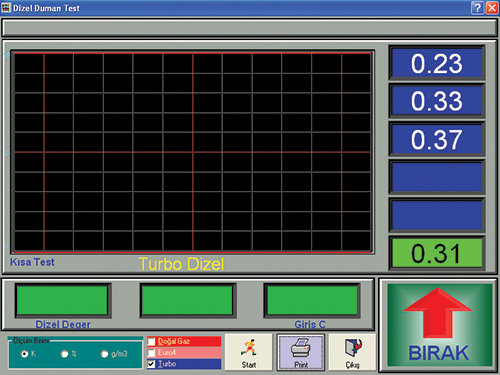Select the g/m3 measurement unit radio
The width and height of the screenshot is (500, 375).
coord(104,354)
